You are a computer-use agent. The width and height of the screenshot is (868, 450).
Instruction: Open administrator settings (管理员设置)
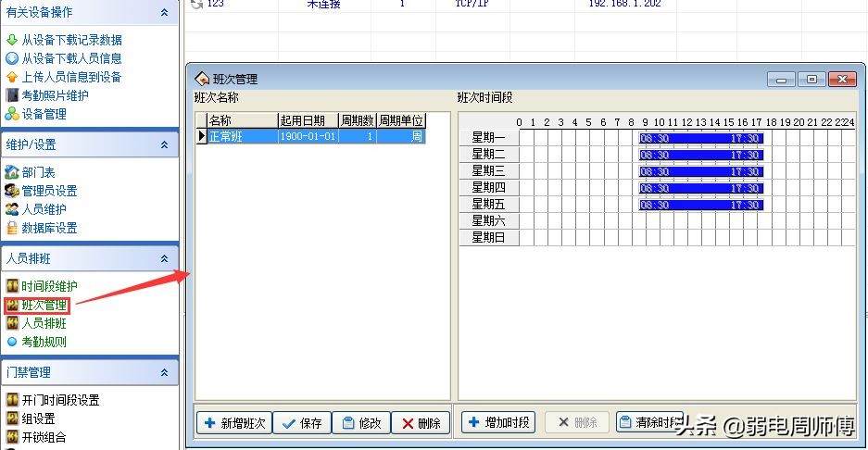pos(49,191)
